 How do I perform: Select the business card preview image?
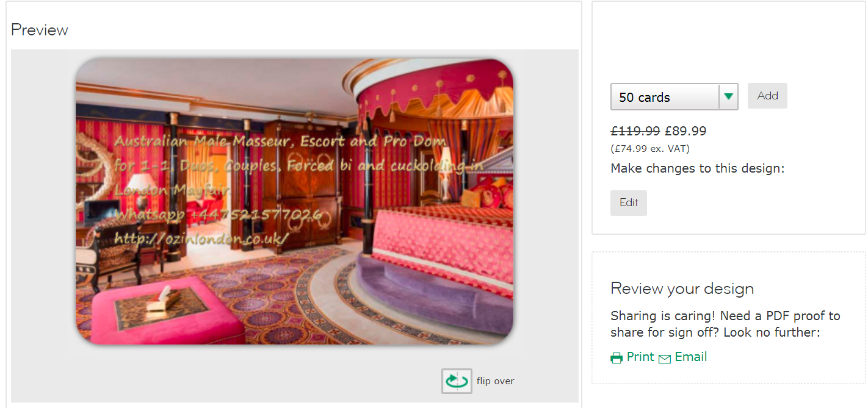coord(294,201)
